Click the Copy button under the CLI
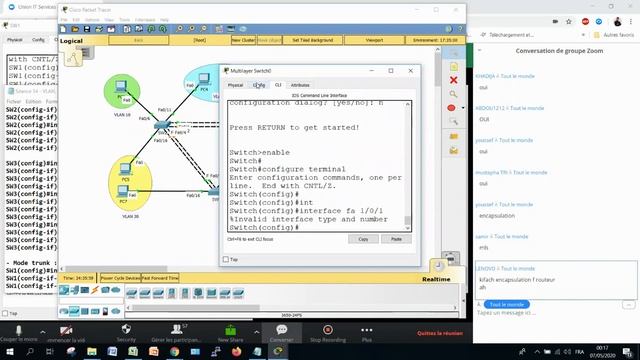The image size is (640, 360). [x=363, y=239]
